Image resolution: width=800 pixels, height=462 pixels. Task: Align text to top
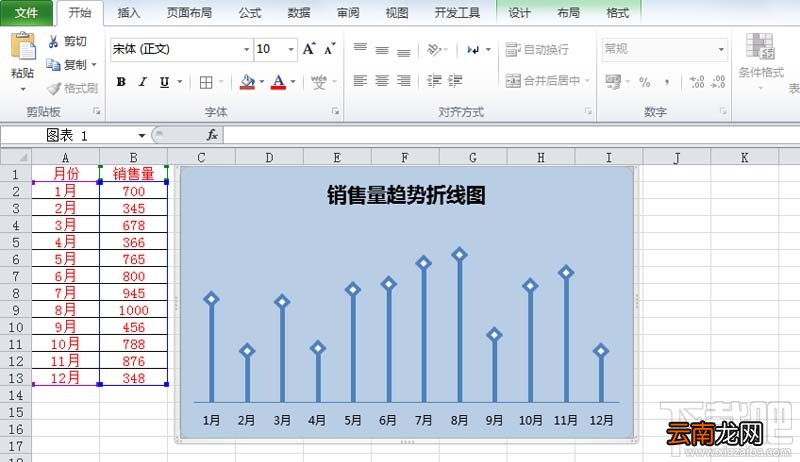point(360,49)
